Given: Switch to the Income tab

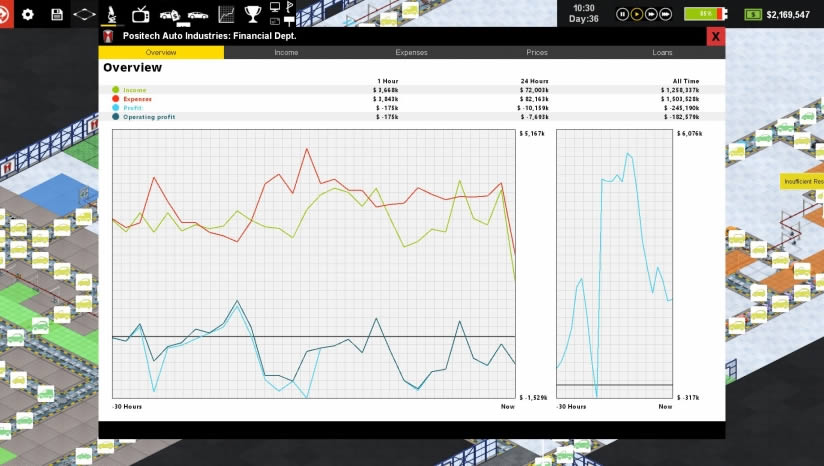Looking at the screenshot, I should point(286,52).
